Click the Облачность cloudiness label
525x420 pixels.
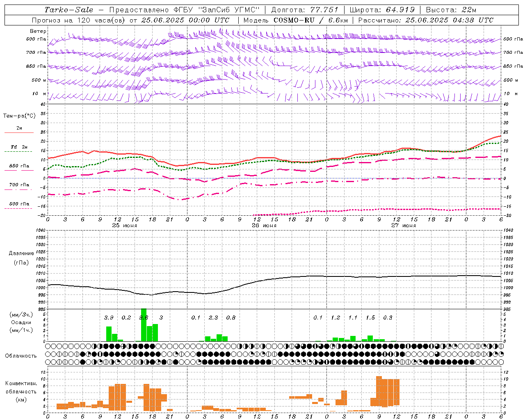point(21,356)
